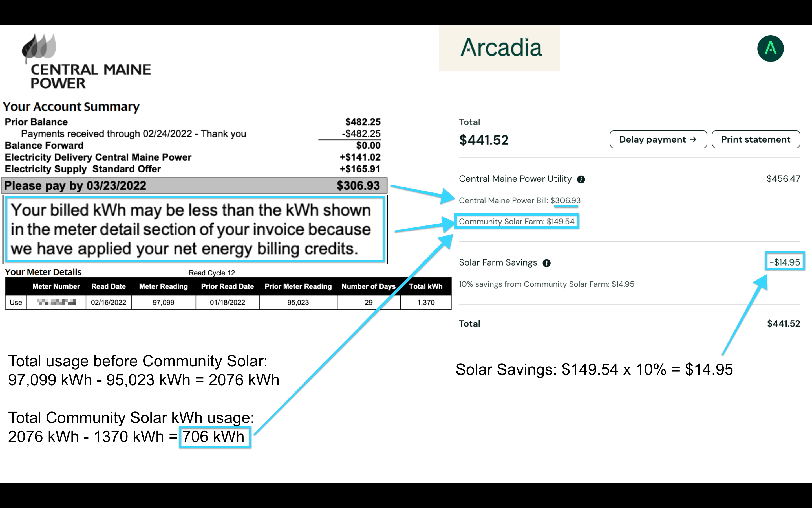Click the Read Date column header
The height and width of the screenshot is (508, 812).
(108, 286)
